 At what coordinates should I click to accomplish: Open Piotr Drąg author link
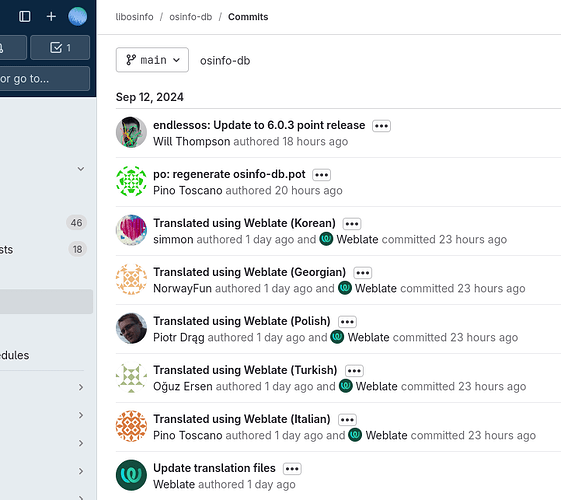click(x=179, y=338)
